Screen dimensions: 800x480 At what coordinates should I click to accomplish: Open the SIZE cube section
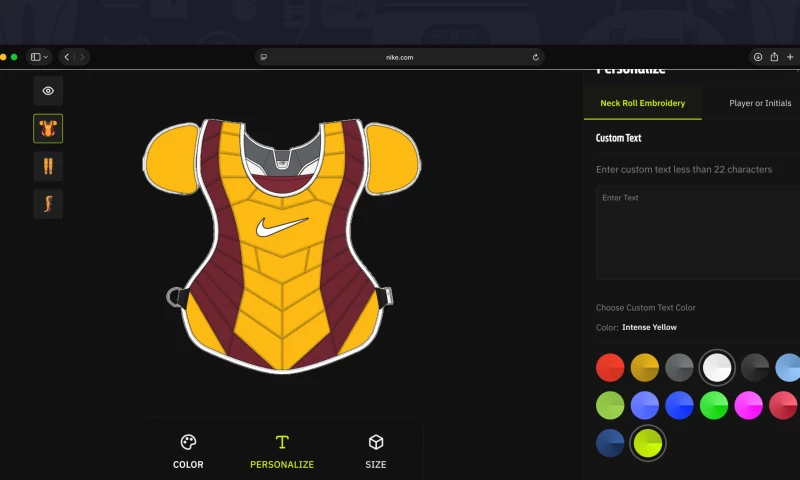tap(376, 451)
